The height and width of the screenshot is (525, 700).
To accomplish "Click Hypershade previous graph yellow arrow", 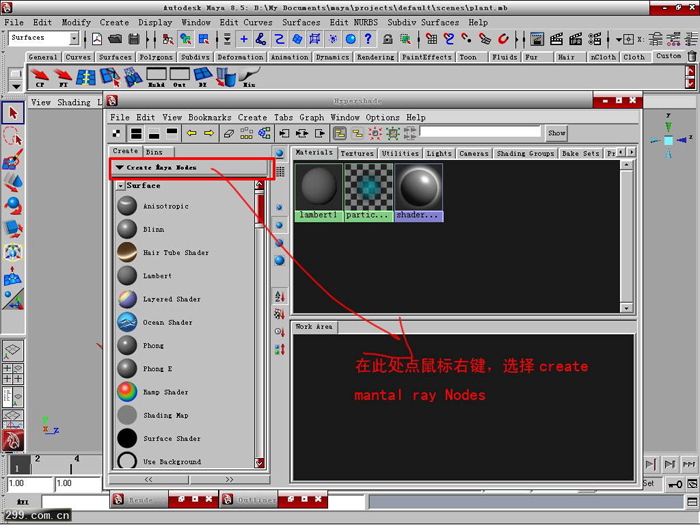I will point(192,133).
